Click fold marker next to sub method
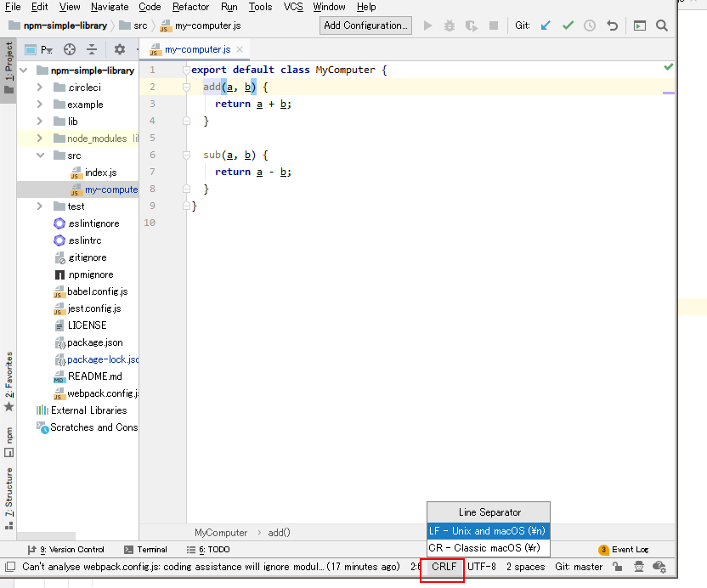 click(x=186, y=155)
